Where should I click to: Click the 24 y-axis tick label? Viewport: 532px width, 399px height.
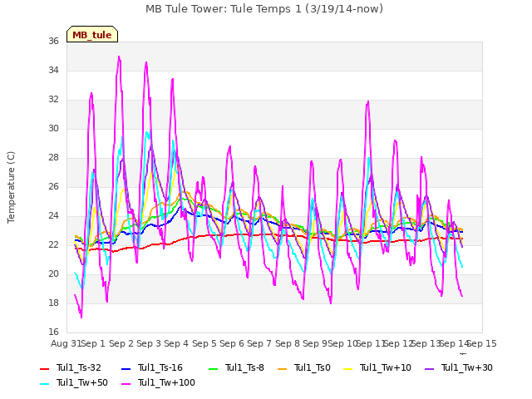(x=53, y=216)
